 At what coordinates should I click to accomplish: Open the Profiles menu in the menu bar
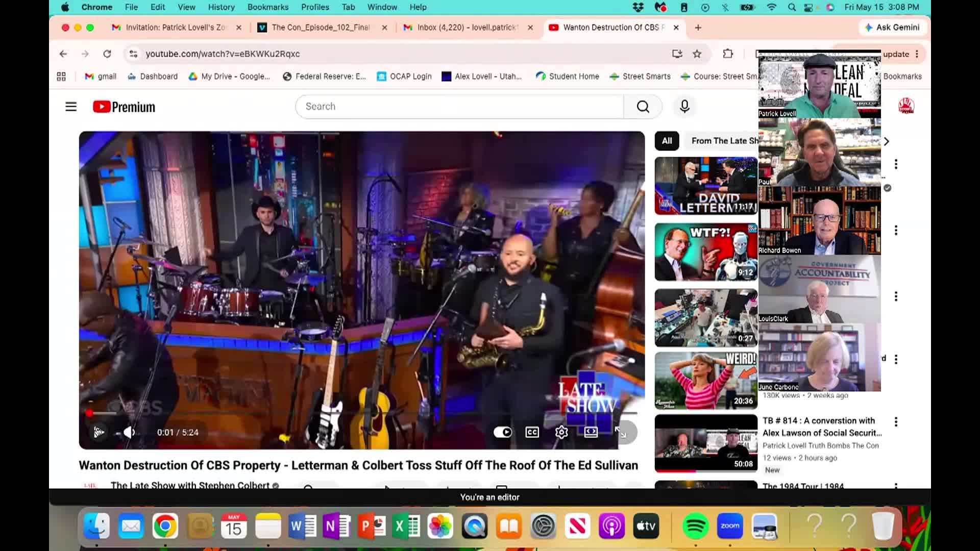tap(315, 7)
